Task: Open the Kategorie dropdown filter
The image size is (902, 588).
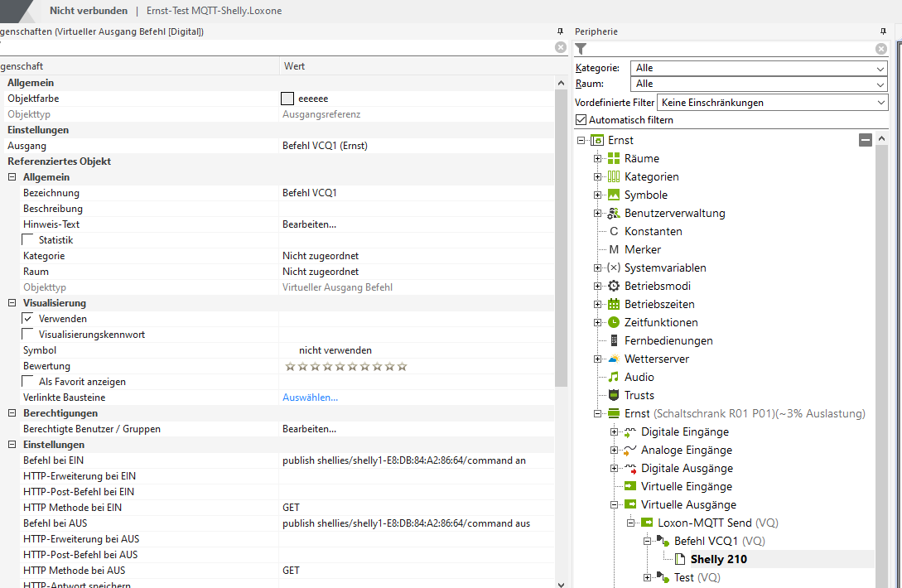Action: (x=758, y=68)
